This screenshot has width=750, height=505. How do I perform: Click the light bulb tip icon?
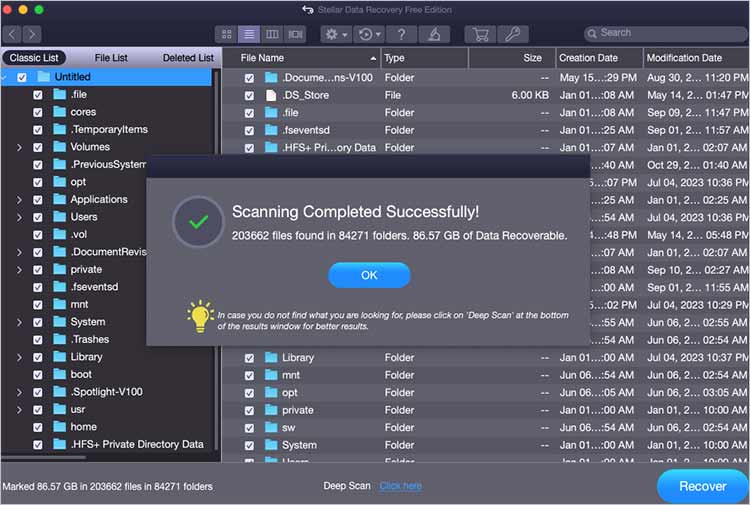tap(200, 316)
